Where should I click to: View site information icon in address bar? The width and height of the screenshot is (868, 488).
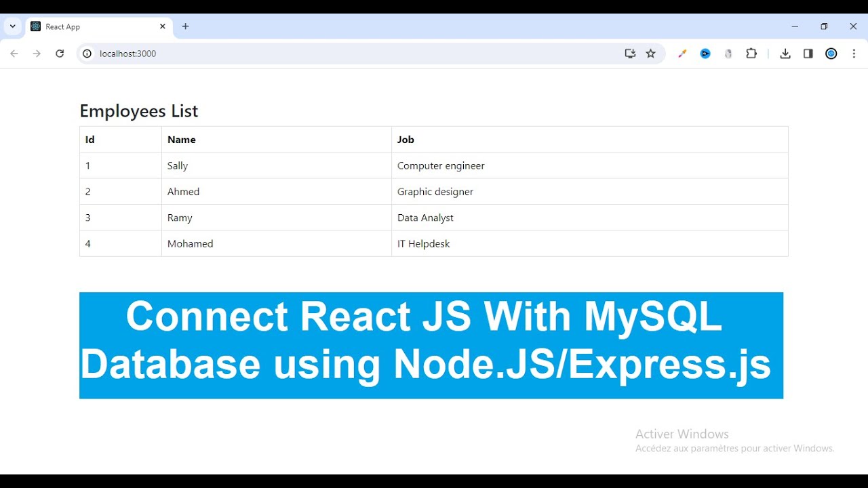tap(87, 54)
